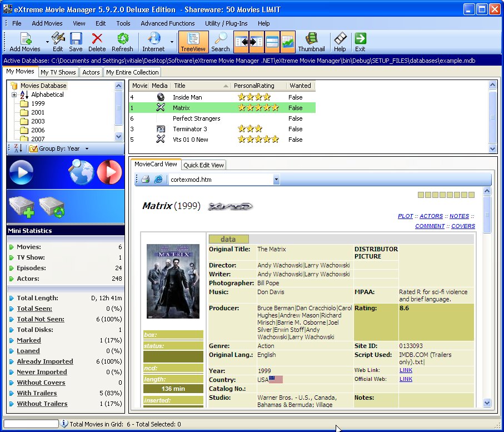Click the globe web search icon
The height and width of the screenshot is (432, 504).
coord(81,173)
